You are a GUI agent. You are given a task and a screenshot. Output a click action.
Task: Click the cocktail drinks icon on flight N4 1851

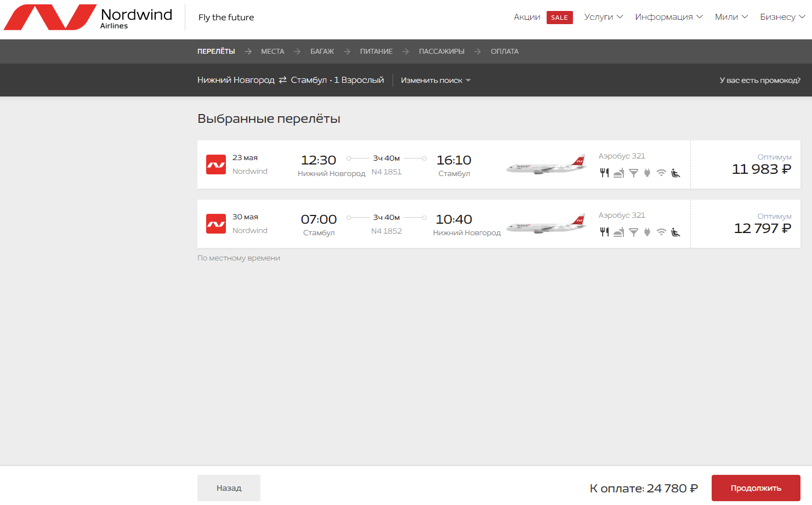click(634, 173)
